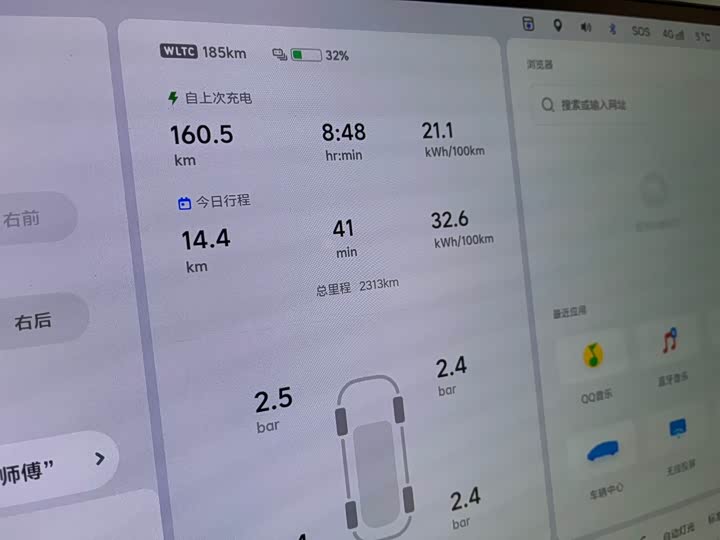
Task: Open the QQ音乐 app icon
Action: pos(594,355)
